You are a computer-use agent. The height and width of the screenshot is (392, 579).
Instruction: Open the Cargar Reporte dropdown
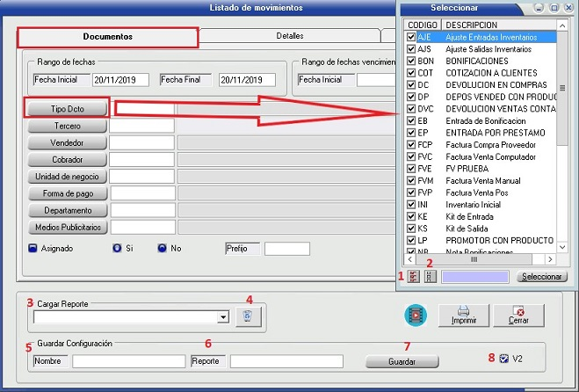click(x=223, y=317)
